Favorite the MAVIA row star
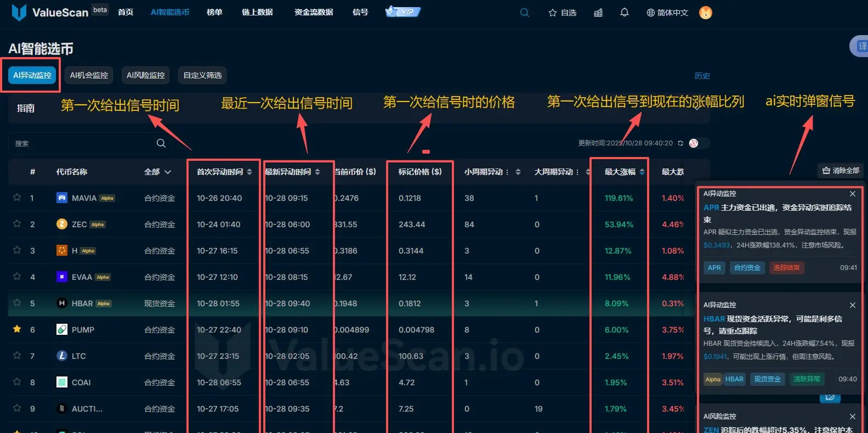The image size is (868, 433). pos(17,198)
